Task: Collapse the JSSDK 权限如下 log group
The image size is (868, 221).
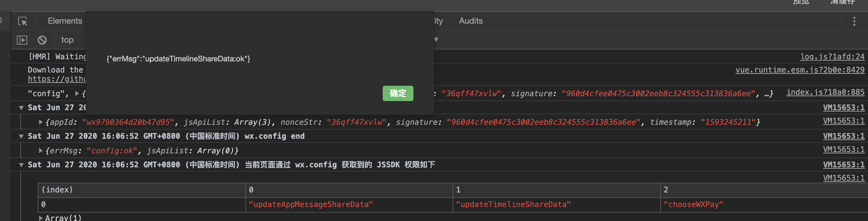Action: point(22,165)
